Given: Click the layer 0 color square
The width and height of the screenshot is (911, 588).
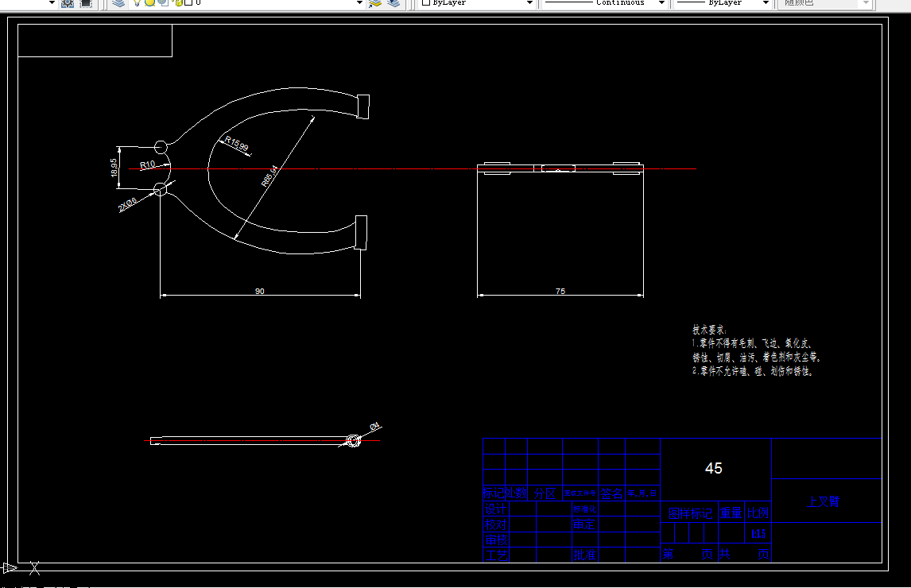Looking at the screenshot, I should (x=188, y=3).
